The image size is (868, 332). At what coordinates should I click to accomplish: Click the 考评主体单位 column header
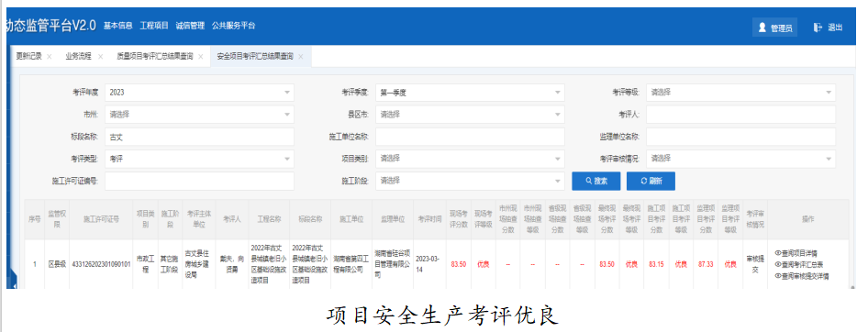click(x=199, y=219)
